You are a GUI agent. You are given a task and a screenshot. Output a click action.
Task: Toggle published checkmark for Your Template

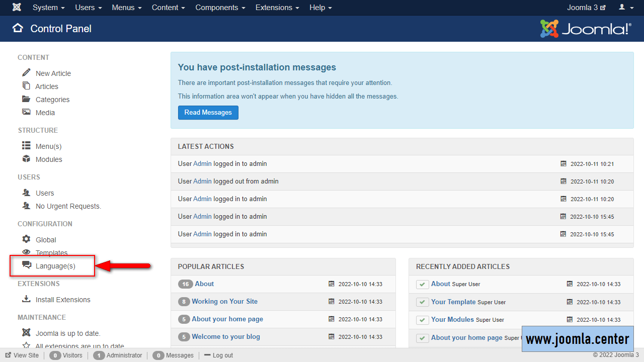[422, 302]
